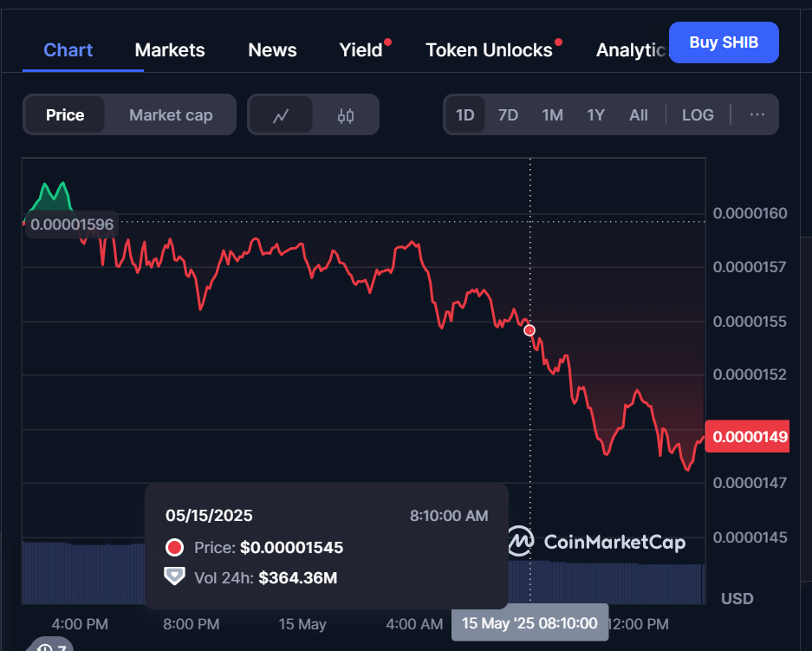Image resolution: width=812 pixels, height=651 pixels.
Task: Click the 0.0000145 axis value
Action: pyautogui.click(x=750, y=537)
